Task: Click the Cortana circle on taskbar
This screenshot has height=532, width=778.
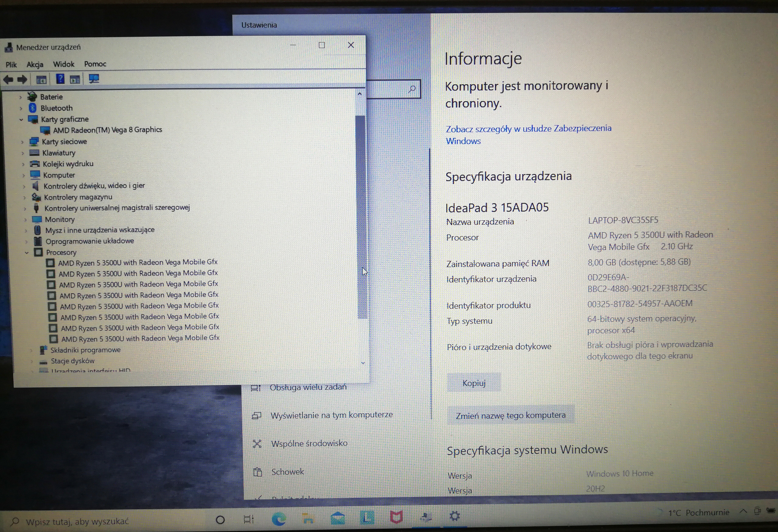Action: click(220, 520)
